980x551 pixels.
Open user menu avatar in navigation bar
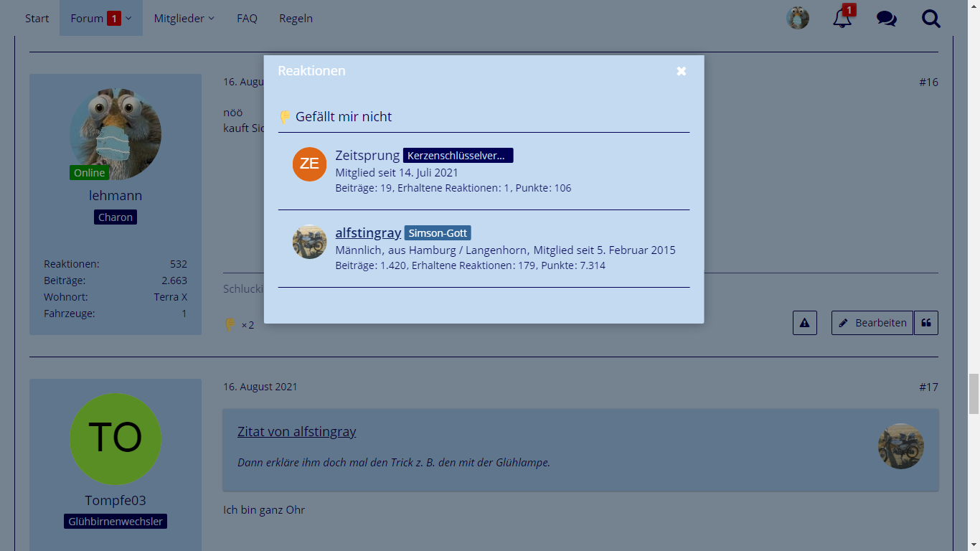click(x=798, y=18)
